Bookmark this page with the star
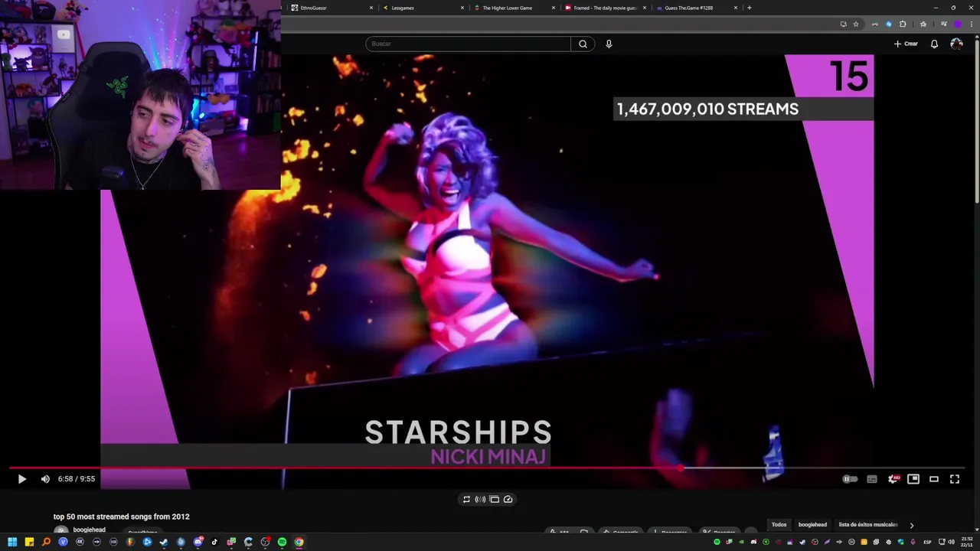 (856, 24)
